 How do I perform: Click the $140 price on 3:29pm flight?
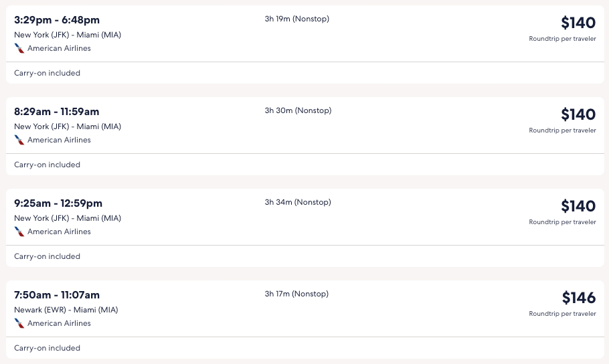[x=578, y=23]
